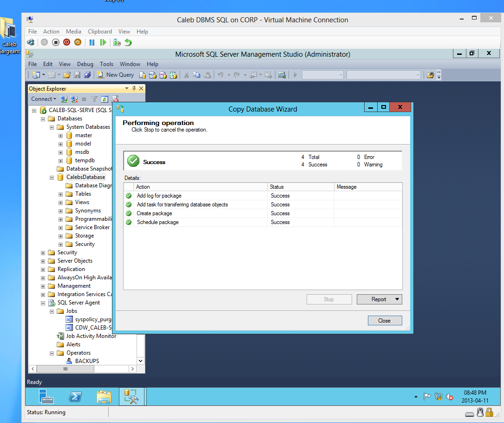This screenshot has width=504, height=423.
Task: Open the Activity Monitor from the toolbar
Action: click(282, 75)
